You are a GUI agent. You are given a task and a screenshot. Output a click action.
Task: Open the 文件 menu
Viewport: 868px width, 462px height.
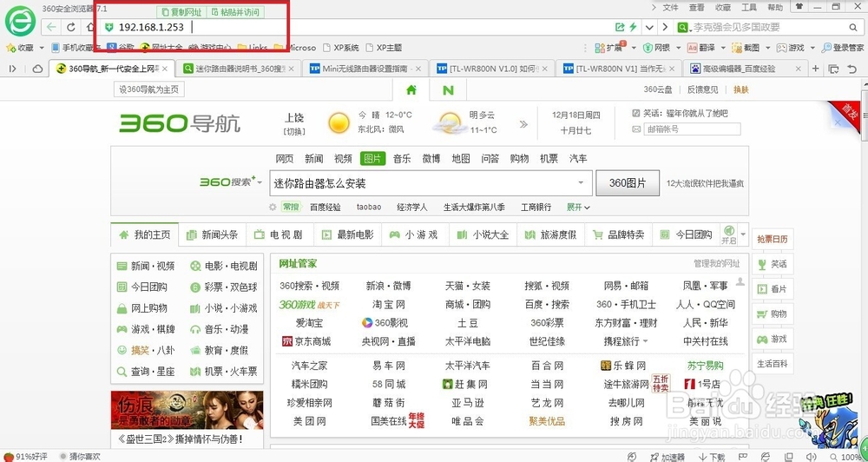point(670,7)
